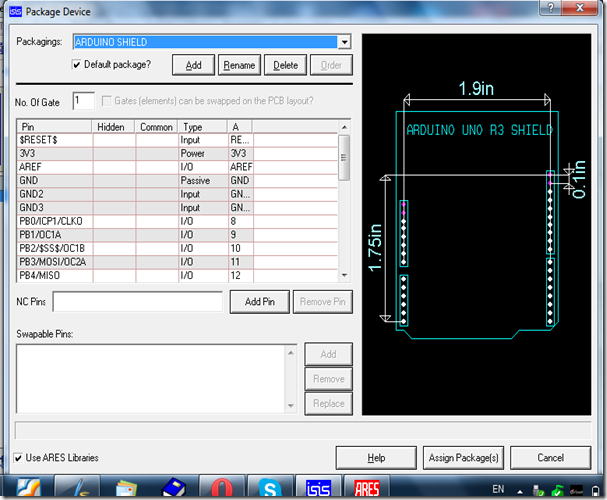The width and height of the screenshot is (607, 500).
Task: Select the 3V3 pin row
Action: (177, 154)
